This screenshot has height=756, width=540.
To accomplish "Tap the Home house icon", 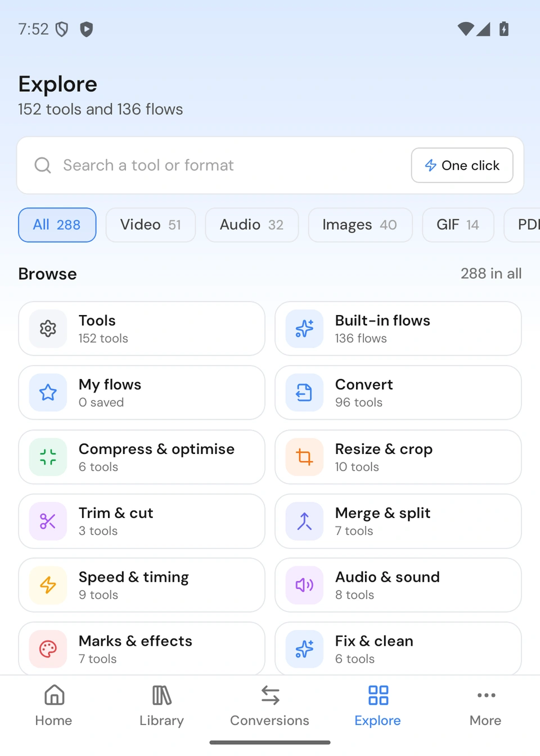I will (54, 695).
